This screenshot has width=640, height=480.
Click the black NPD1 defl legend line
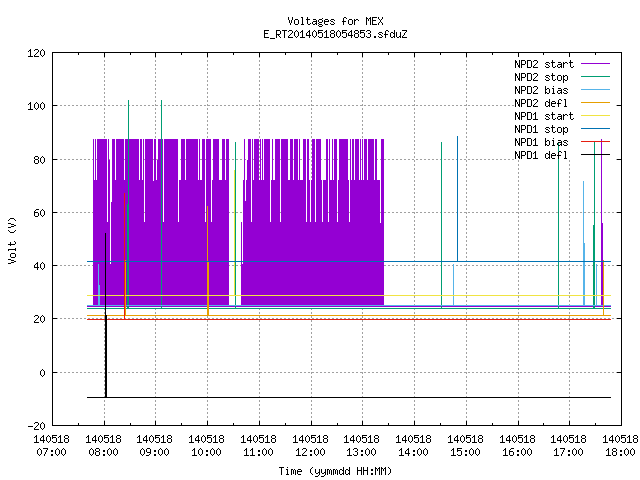pos(595,155)
